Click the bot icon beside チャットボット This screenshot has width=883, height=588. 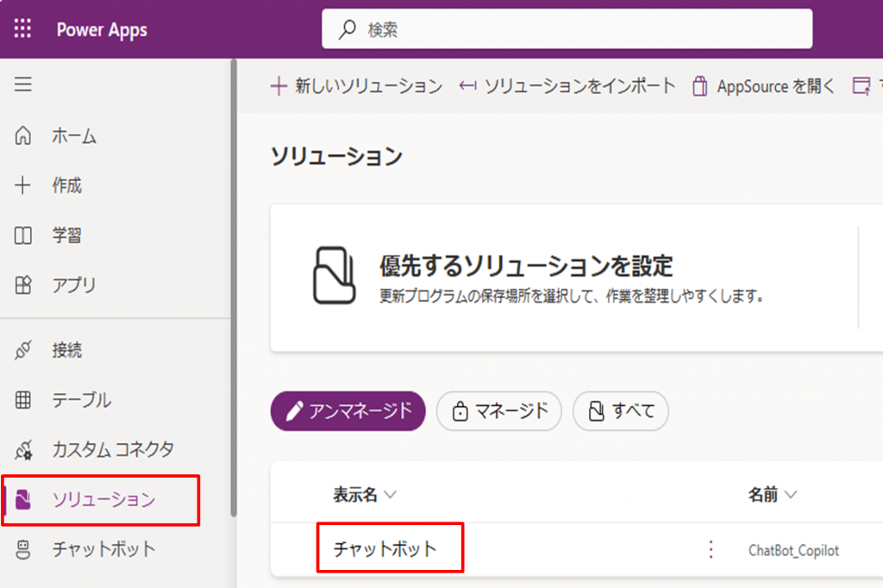point(23,549)
